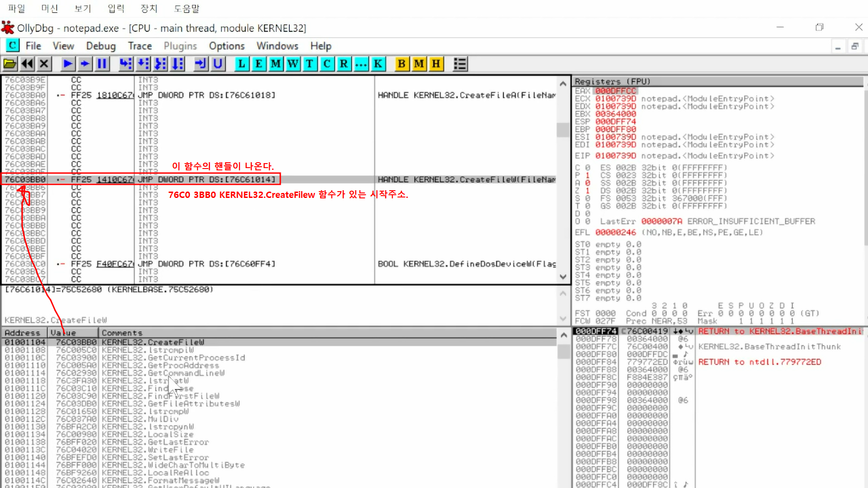Screen dimensions: 868x488
Task: Open the Plugins menu
Action: pyautogui.click(x=180, y=46)
